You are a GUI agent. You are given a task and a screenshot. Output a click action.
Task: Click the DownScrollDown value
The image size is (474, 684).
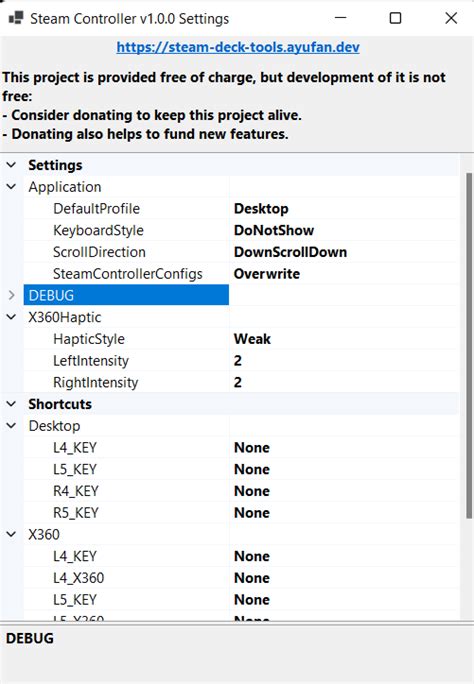(290, 252)
